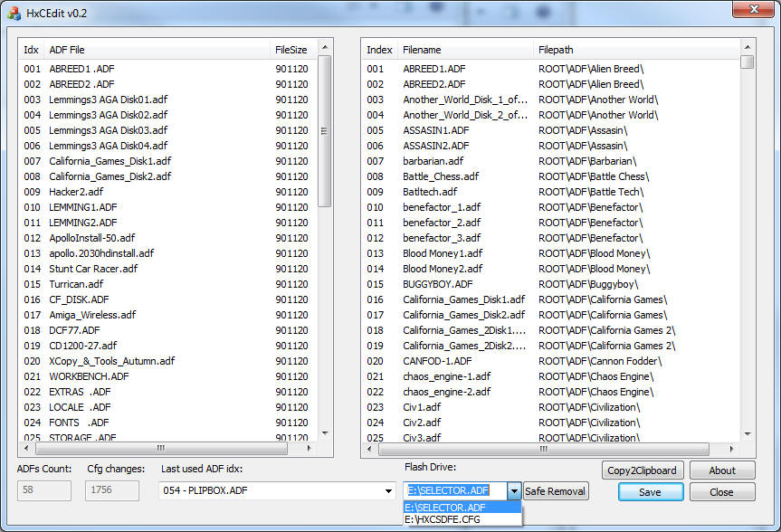781x532 pixels.
Task: Click the HxCEdit app icon in title bar
Action: [x=14, y=13]
